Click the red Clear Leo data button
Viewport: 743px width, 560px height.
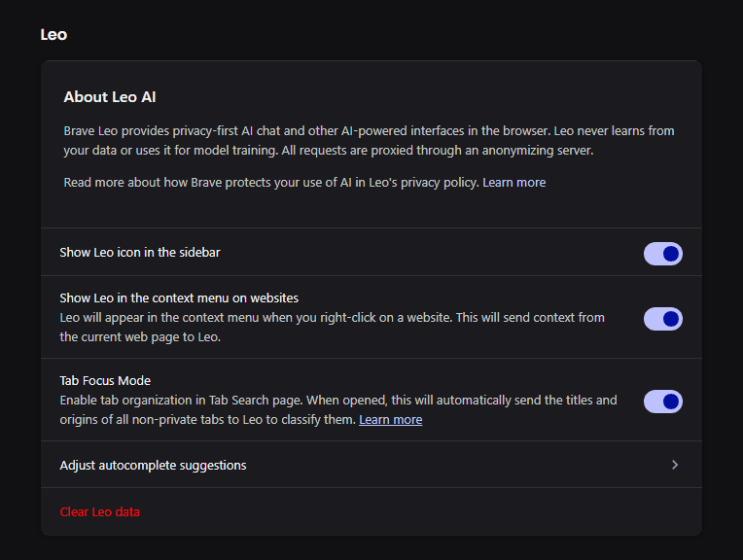[x=99, y=512]
